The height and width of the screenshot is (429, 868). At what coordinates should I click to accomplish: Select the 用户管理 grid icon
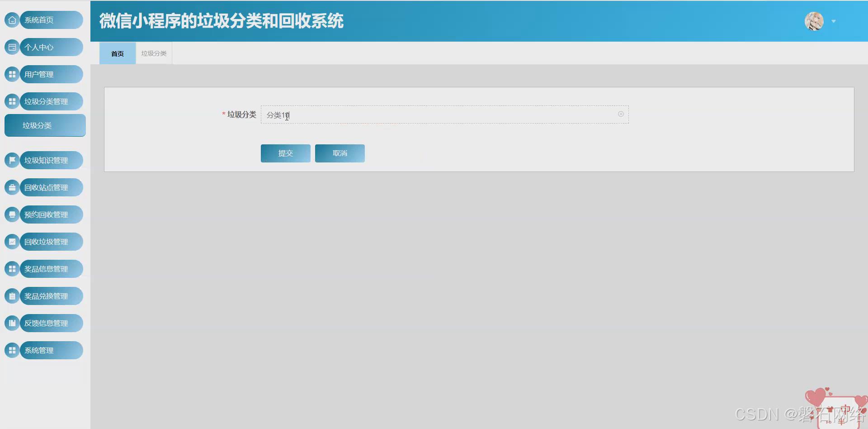click(x=12, y=74)
